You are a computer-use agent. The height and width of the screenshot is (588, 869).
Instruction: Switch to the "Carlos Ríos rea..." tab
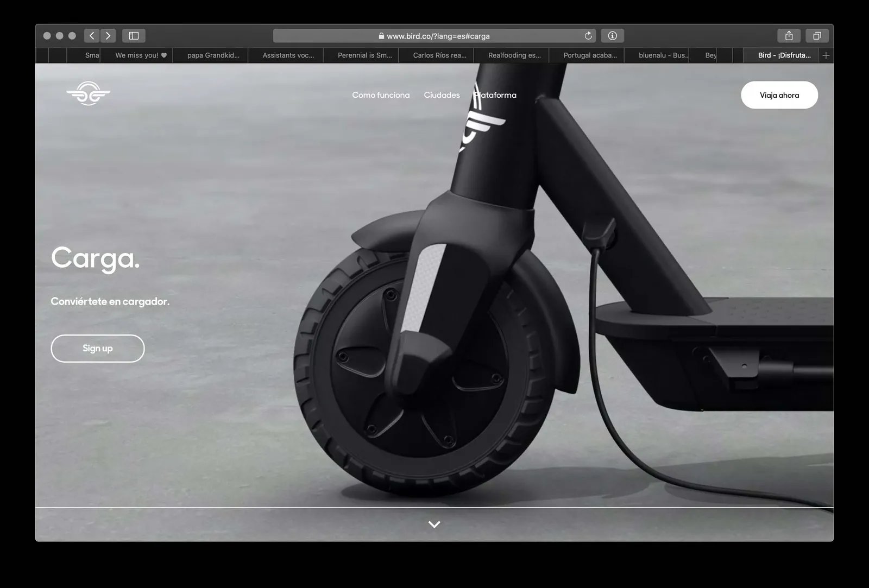[436, 55]
